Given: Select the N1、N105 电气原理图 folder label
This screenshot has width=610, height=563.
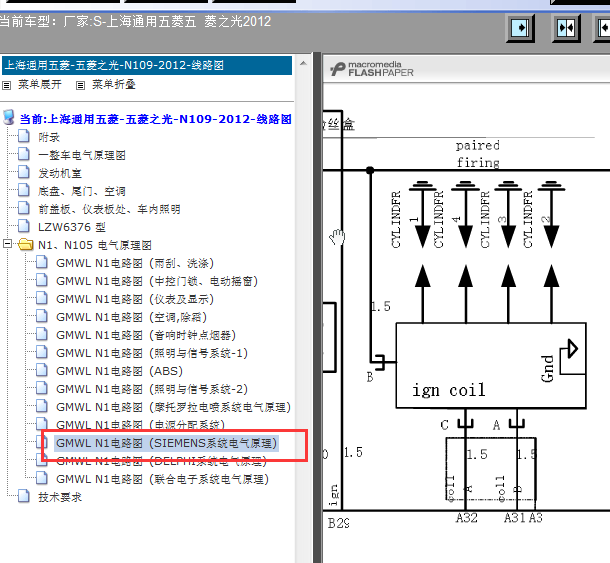Looking at the screenshot, I should tap(95, 245).
